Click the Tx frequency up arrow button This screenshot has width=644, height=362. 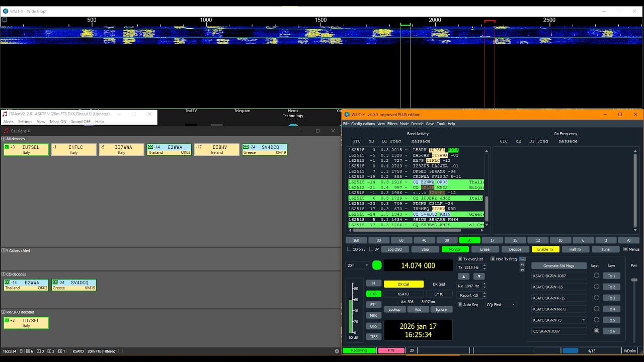point(464,276)
